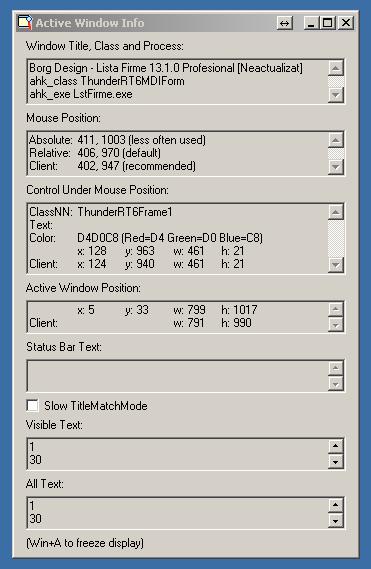Click the double-arrow button in title bar
The image size is (371, 569).
pos(285,23)
